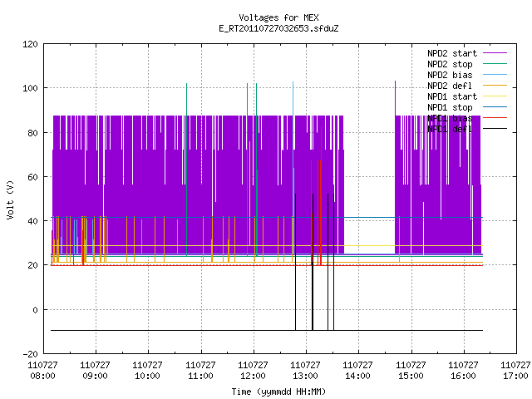The image size is (532, 399).
Task: Click the y-axis tick value 20
Action: click(33, 265)
